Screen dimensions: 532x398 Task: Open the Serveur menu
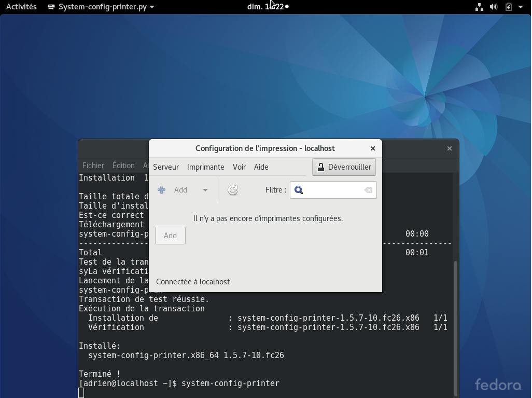(165, 167)
